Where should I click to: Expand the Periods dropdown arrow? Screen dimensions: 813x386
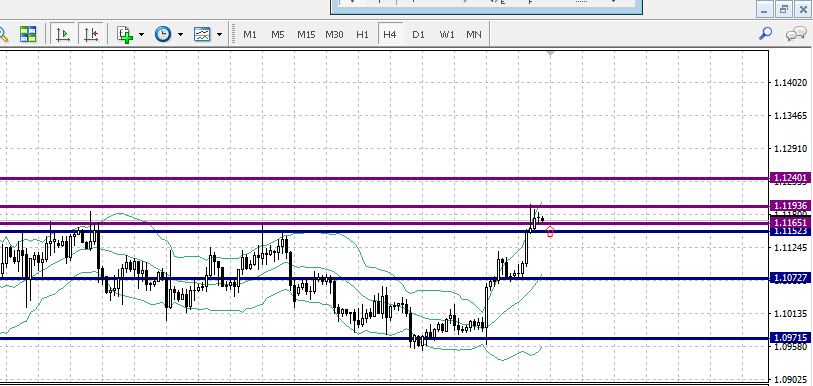coord(180,35)
